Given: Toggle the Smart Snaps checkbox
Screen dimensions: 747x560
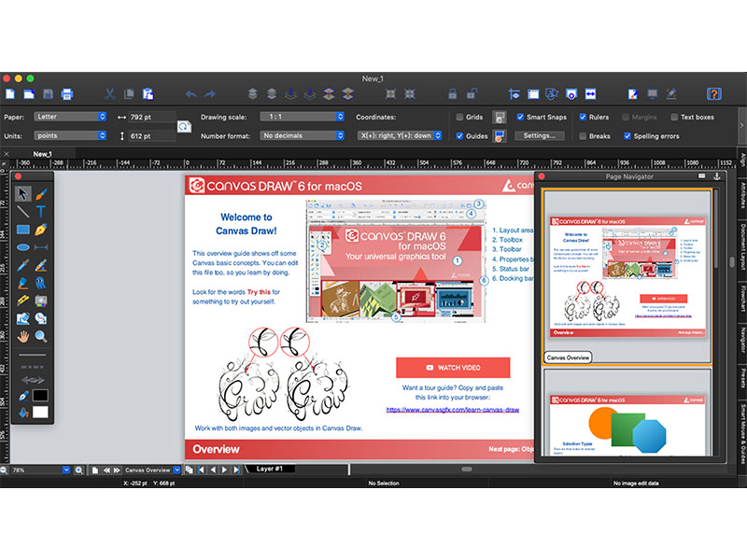Looking at the screenshot, I should coord(520,118).
